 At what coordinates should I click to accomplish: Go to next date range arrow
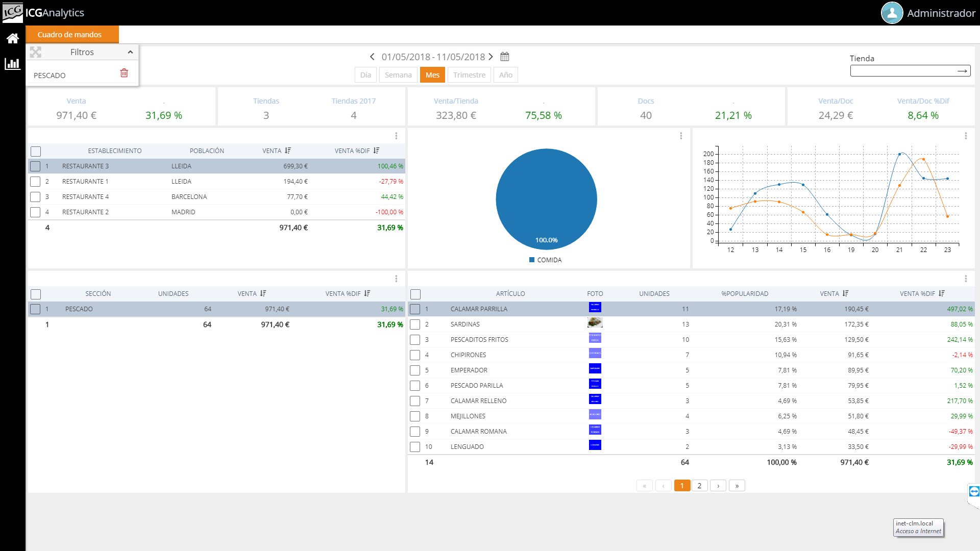click(x=491, y=57)
